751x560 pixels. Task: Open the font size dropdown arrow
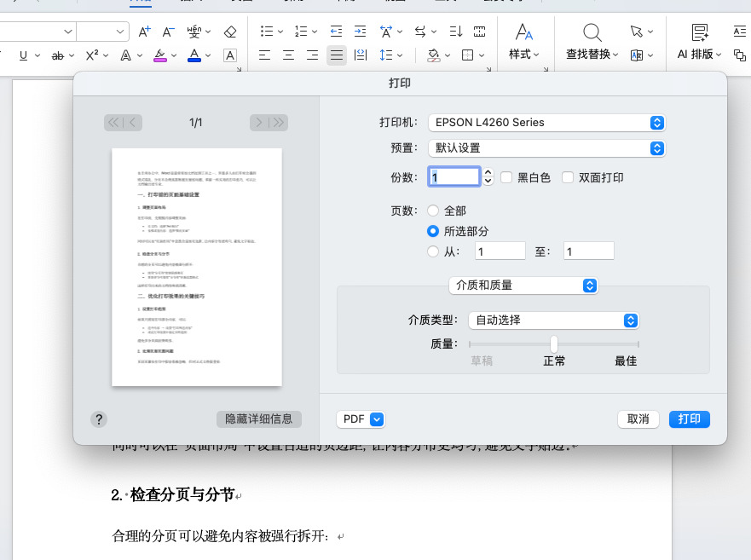point(119,32)
